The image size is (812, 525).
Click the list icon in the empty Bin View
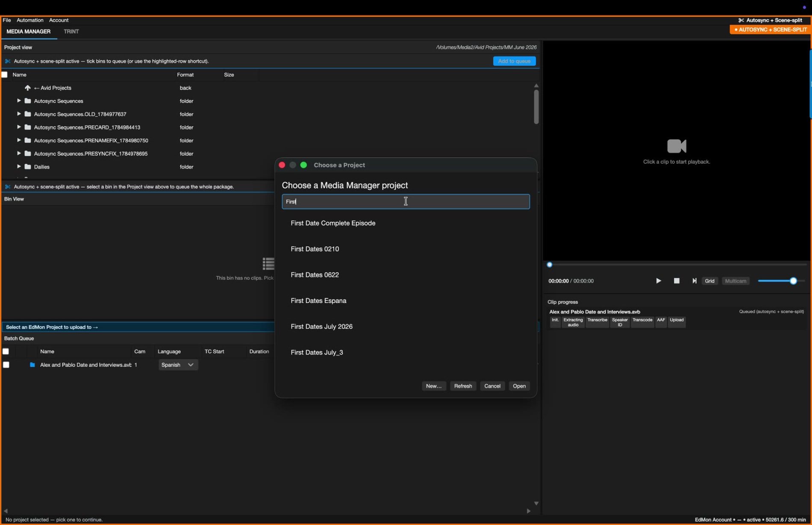268,264
